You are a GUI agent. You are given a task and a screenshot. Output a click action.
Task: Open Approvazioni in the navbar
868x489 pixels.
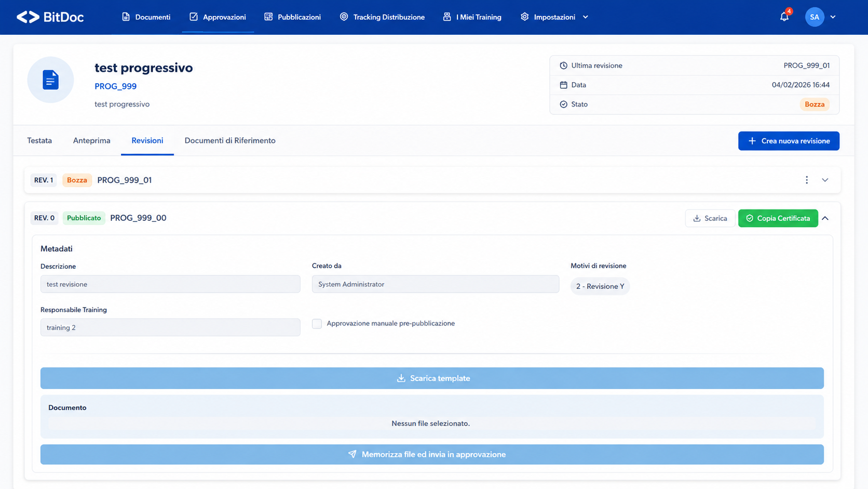click(218, 17)
